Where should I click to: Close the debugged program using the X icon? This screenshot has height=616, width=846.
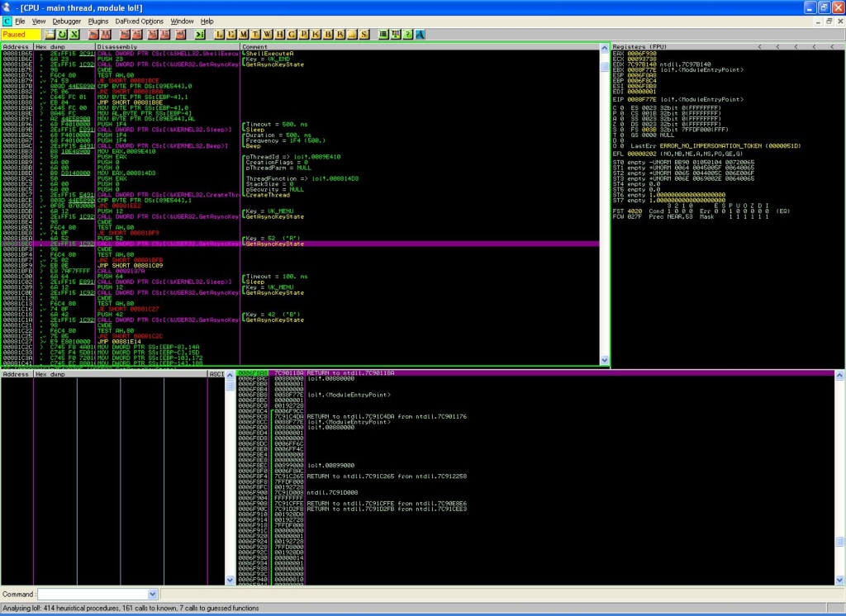point(74,35)
